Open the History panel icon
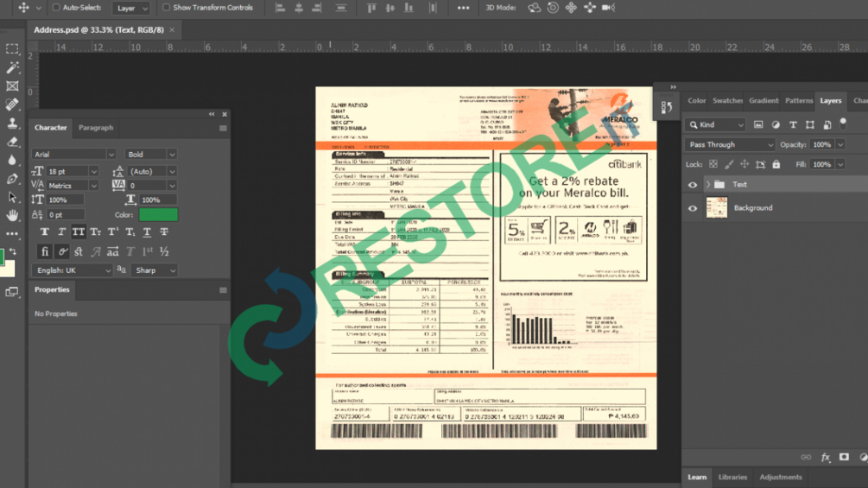868x488 pixels. tap(667, 107)
